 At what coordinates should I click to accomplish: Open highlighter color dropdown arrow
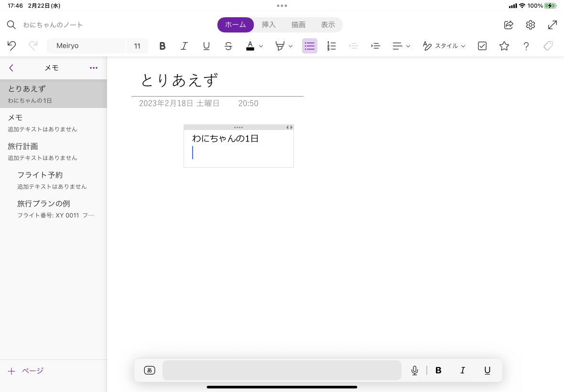click(291, 46)
